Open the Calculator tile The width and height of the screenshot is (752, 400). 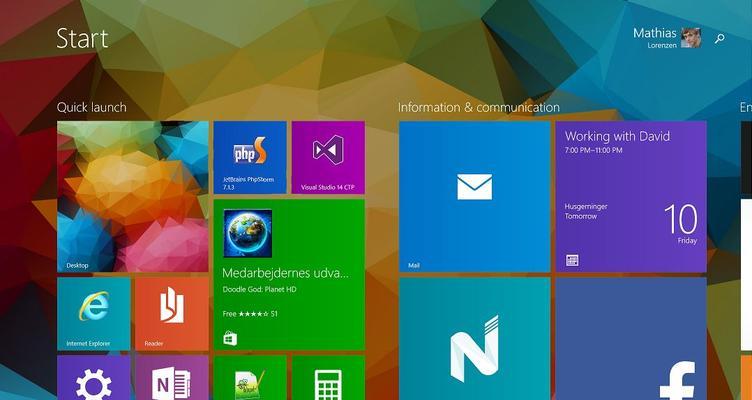click(x=328, y=378)
